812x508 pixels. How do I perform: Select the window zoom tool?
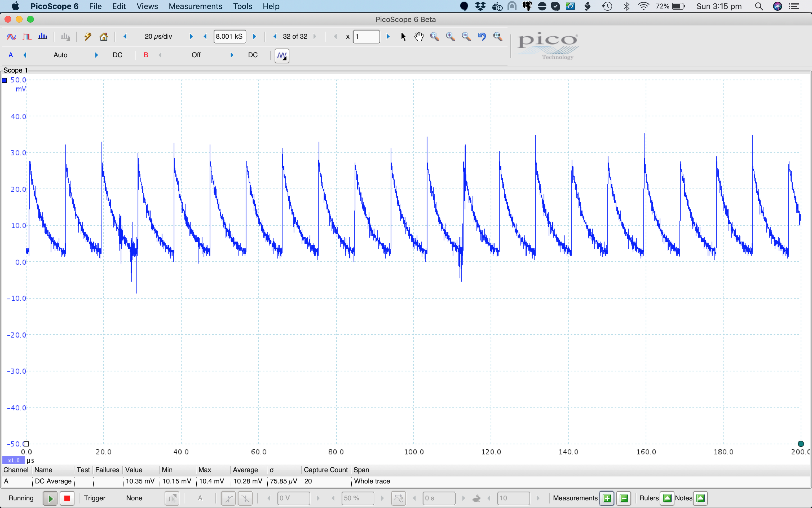pos(434,36)
